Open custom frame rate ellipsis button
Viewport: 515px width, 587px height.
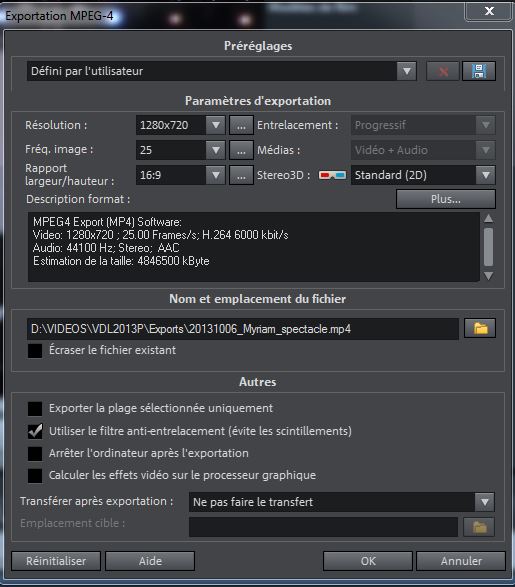(241, 150)
